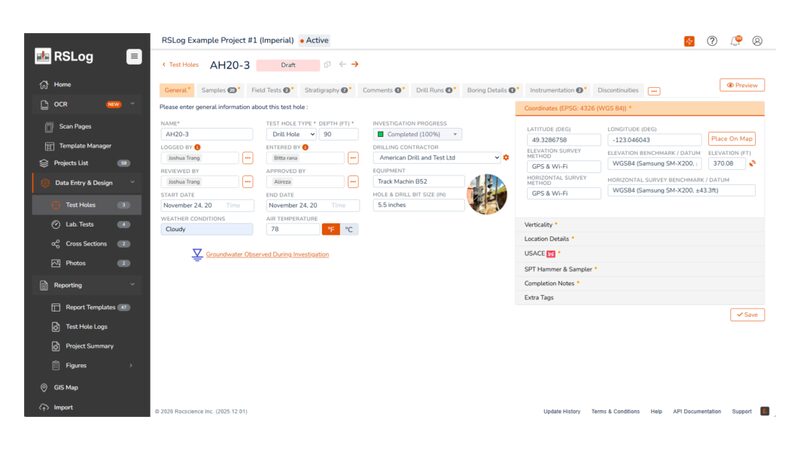Switch to the Stratigraphy tab
Viewport: 800px width, 450px height.
coord(328,90)
